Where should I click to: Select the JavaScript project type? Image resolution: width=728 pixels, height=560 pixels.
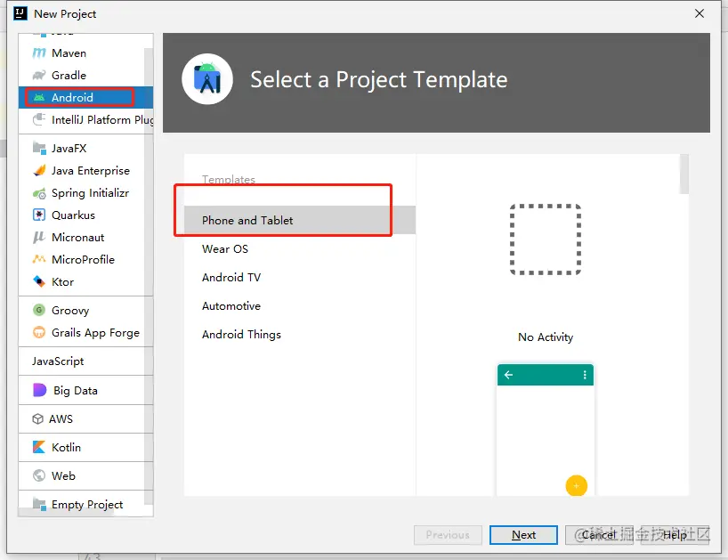click(x=58, y=361)
